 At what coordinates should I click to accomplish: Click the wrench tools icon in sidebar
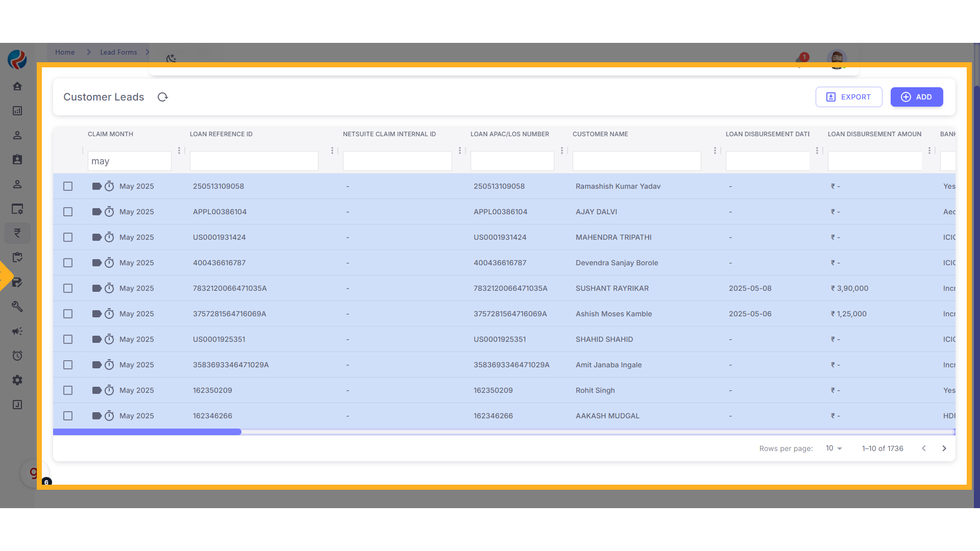click(x=17, y=307)
